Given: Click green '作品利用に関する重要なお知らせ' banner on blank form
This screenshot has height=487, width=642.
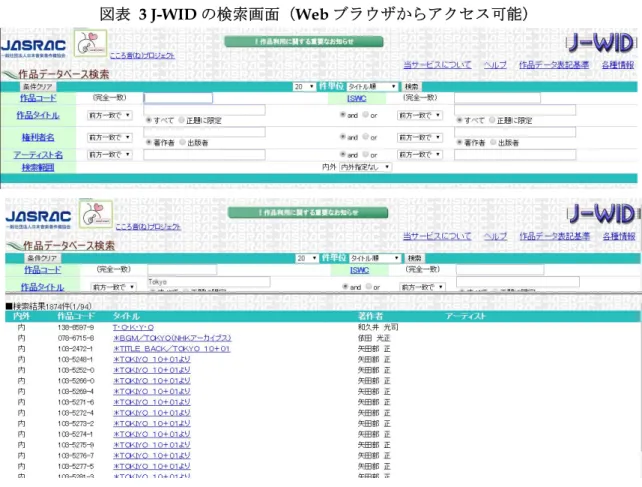Looking at the screenshot, I should click(x=304, y=41).
